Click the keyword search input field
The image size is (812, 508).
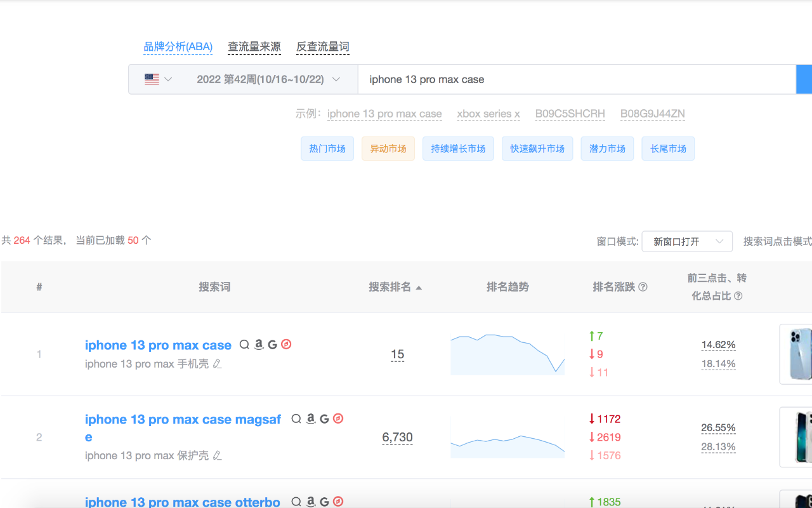(577, 79)
